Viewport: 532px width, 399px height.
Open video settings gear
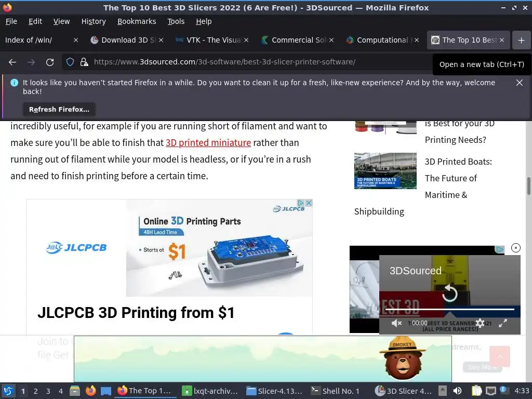480,323
